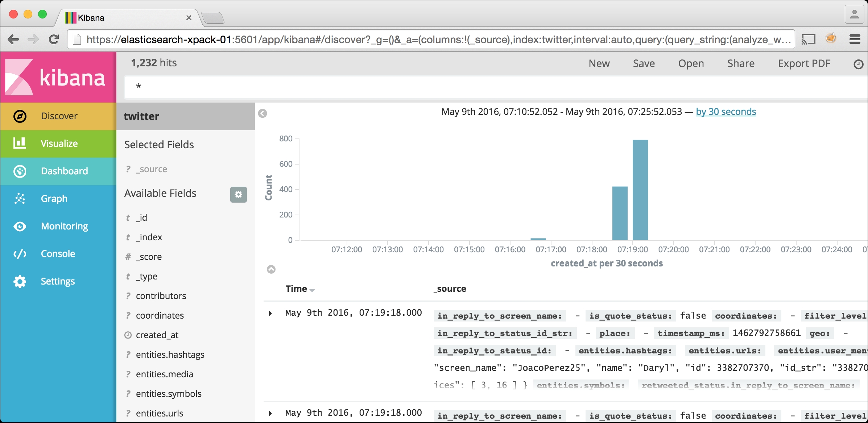Click the Console code brackets icon
Image resolution: width=868 pixels, height=423 pixels.
coord(20,254)
